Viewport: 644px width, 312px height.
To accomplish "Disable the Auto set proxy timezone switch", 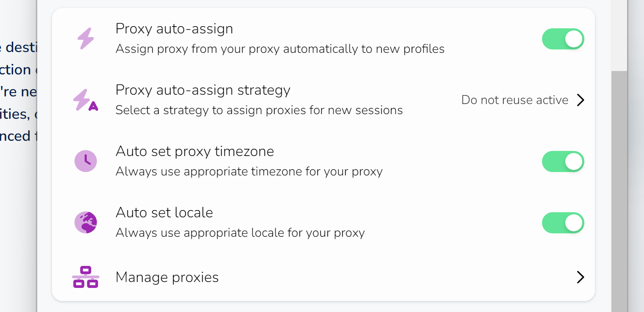I will point(563,161).
